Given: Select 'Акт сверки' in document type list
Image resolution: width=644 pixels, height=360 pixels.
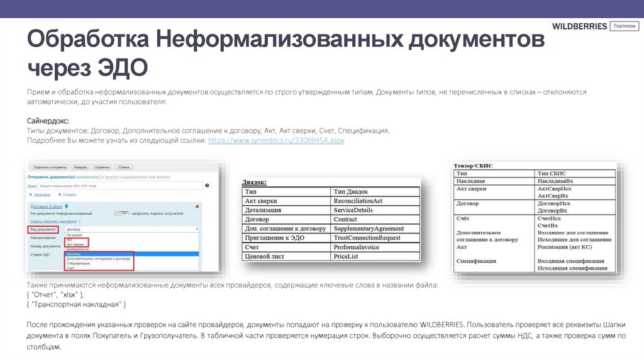Looking at the screenshot, I should click(75, 244).
